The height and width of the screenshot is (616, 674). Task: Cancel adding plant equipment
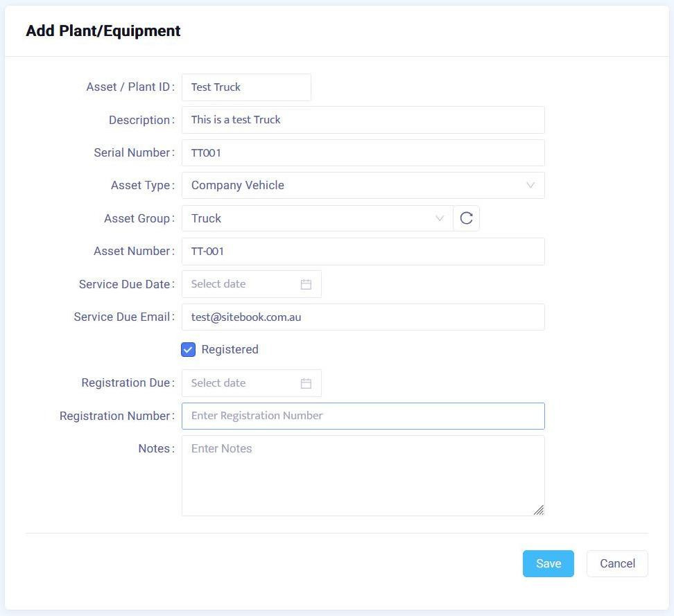point(617,563)
